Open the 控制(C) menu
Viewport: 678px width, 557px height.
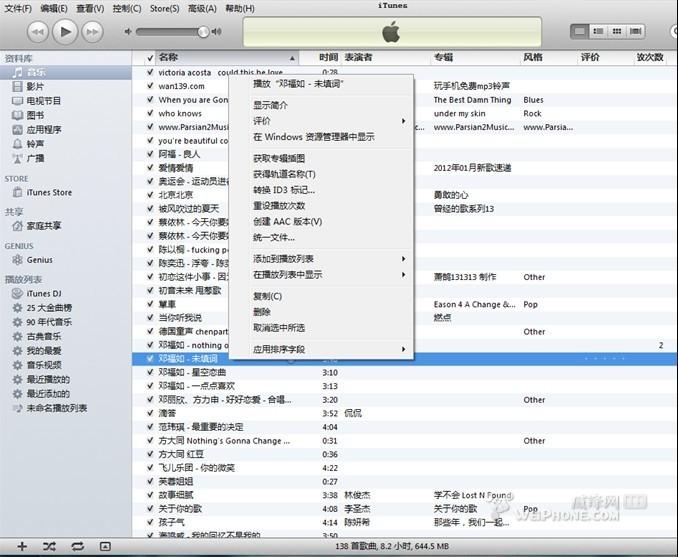click(127, 8)
